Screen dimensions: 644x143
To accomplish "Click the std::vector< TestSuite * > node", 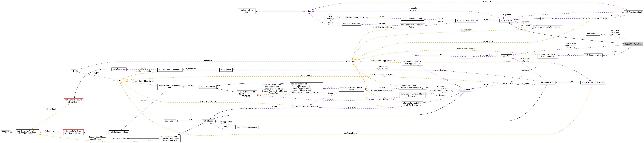I will [x=593, y=18].
